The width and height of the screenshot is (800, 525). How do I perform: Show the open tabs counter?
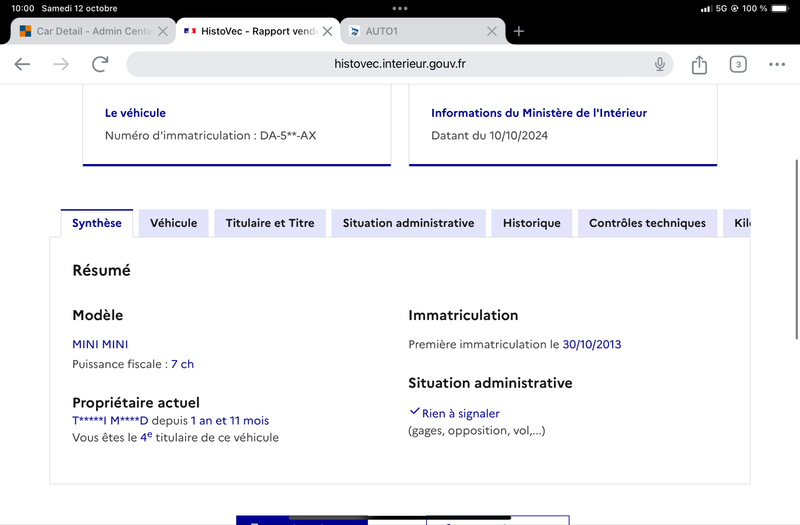point(738,64)
